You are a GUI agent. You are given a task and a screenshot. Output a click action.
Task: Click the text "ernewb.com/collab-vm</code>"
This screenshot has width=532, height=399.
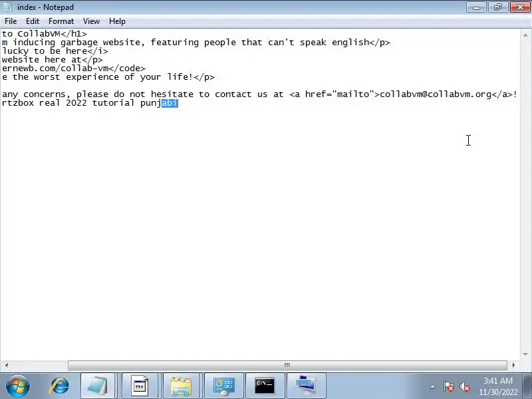(x=74, y=68)
